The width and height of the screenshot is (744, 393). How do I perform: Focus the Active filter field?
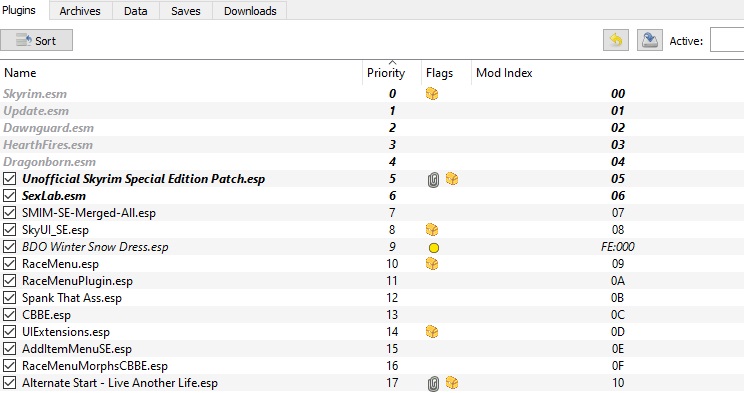tap(727, 39)
